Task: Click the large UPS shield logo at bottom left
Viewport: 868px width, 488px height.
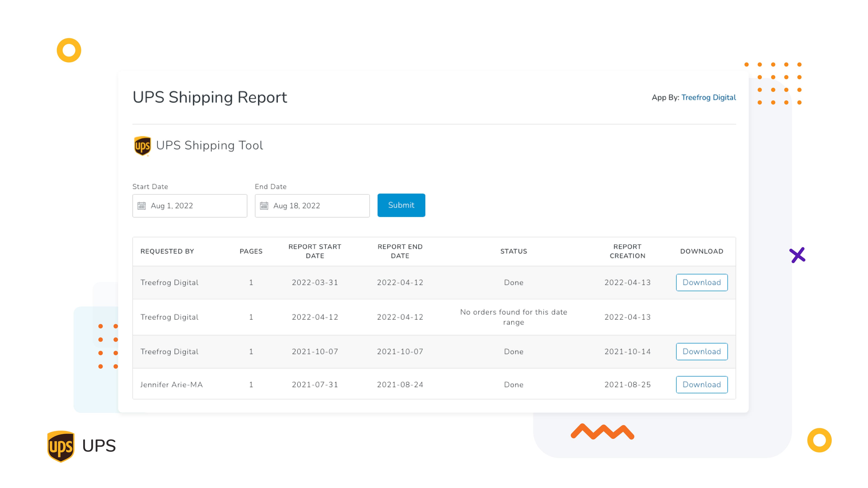Action: tap(61, 446)
